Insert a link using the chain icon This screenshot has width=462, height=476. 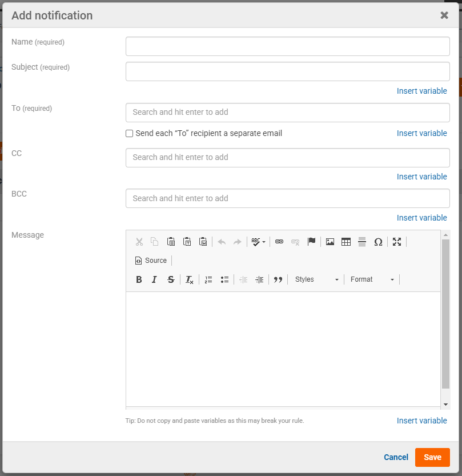coord(279,242)
